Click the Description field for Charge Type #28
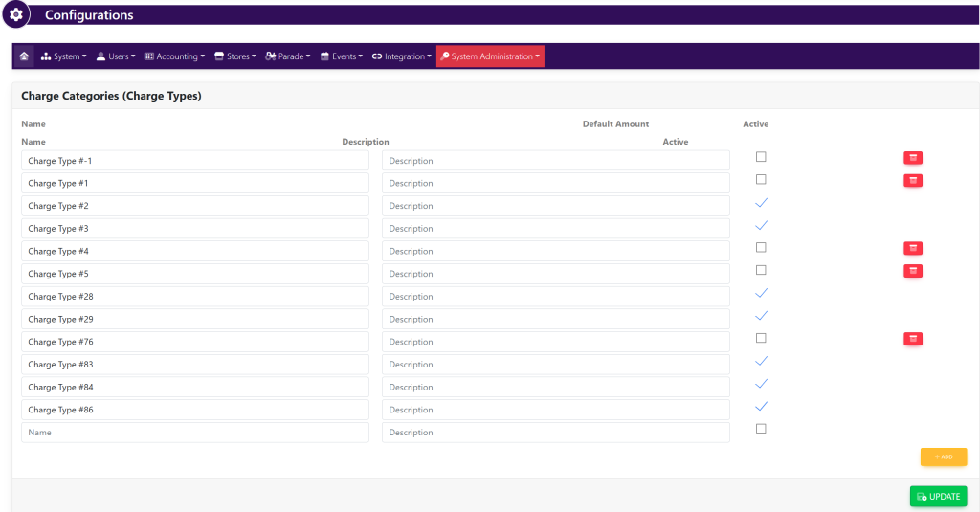980x512 pixels. tap(555, 297)
